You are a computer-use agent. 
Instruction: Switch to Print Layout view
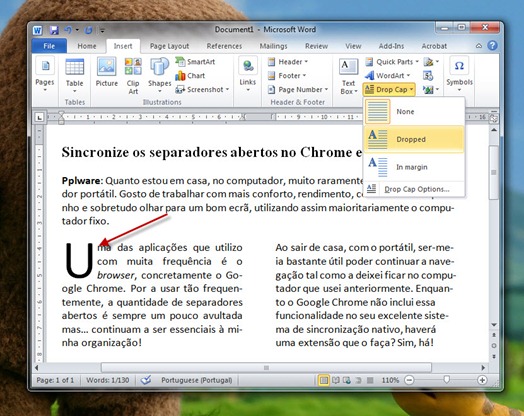click(x=323, y=380)
